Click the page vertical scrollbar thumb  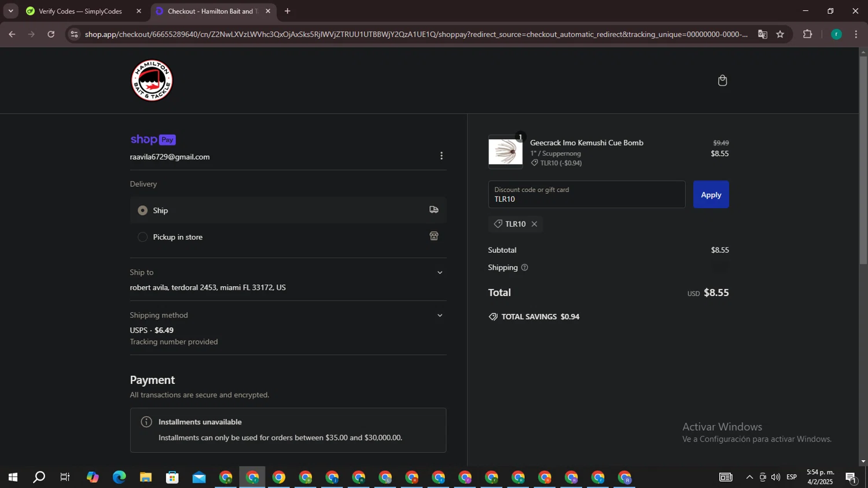pos(863,161)
